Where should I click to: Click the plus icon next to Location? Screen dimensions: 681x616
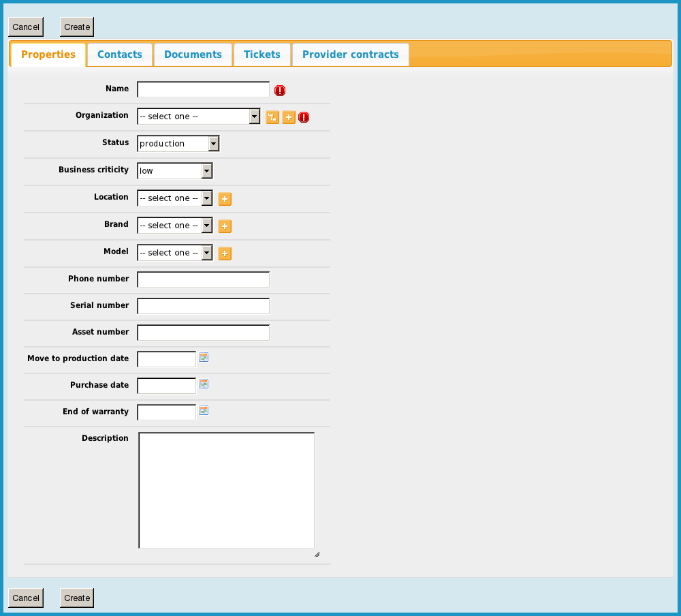click(x=225, y=199)
